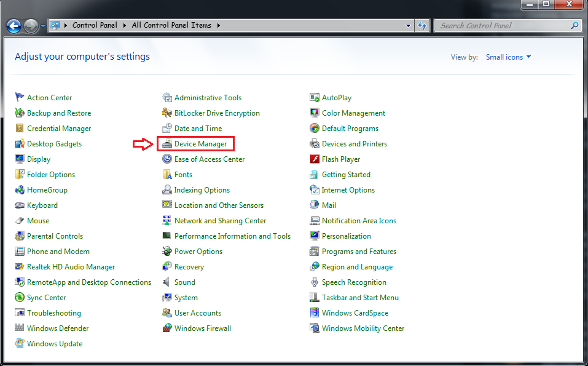Viewport: 588px width, 366px height.
Task: Click the Ease of Access Center icon
Action: [x=167, y=159]
